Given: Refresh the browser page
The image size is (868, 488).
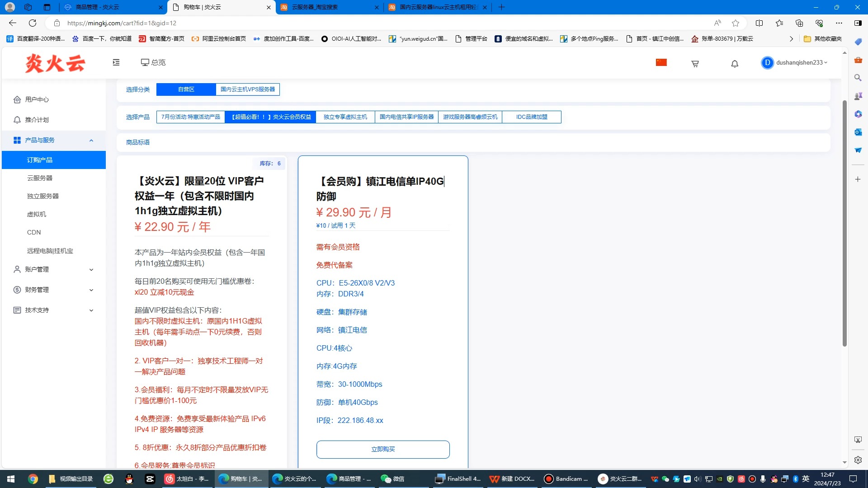Looking at the screenshot, I should (x=33, y=23).
